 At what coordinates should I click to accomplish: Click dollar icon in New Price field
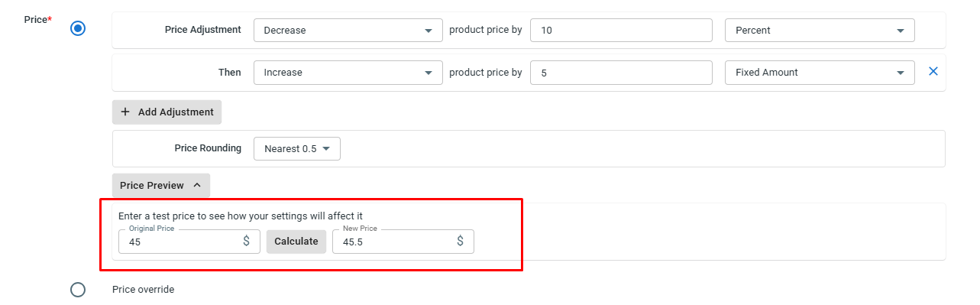point(461,241)
